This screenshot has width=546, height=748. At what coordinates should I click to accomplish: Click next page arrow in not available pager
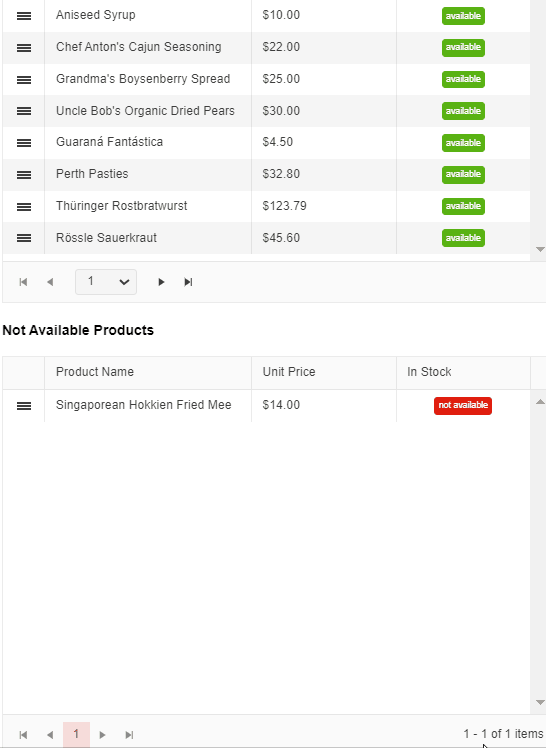point(102,735)
